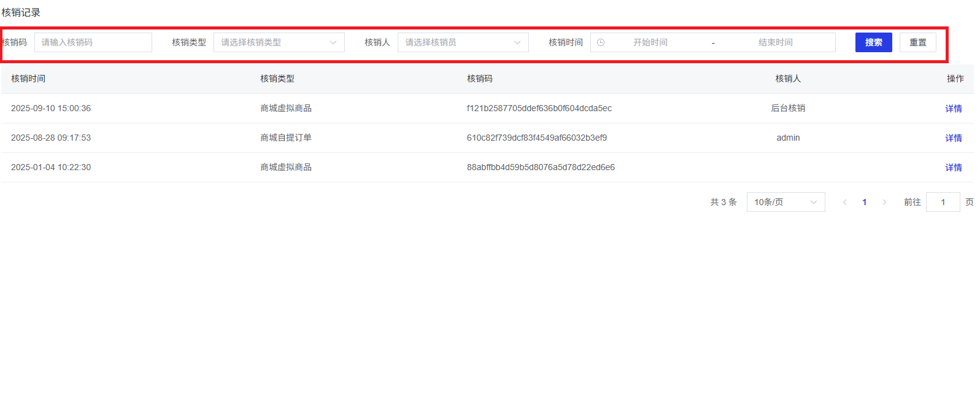Screen dimensions: 980x398
Task: Click the next page arrow in pagination
Action: 884,202
